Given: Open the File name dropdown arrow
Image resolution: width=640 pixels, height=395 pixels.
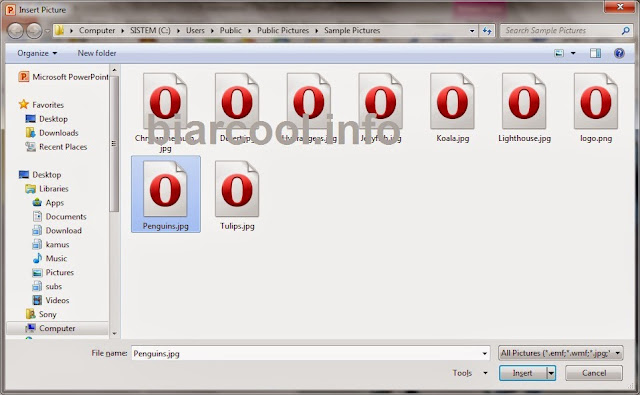Looking at the screenshot, I should [484, 353].
